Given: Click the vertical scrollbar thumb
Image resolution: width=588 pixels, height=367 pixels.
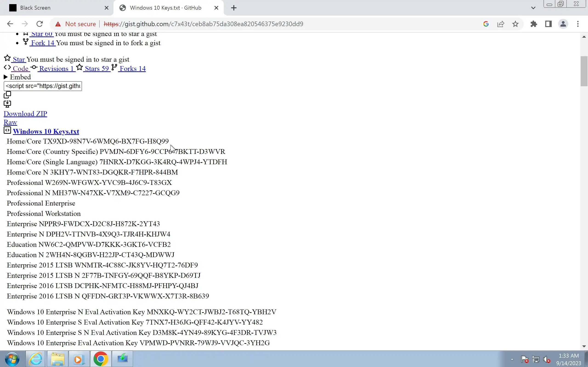Looking at the screenshot, I should tap(584, 71).
